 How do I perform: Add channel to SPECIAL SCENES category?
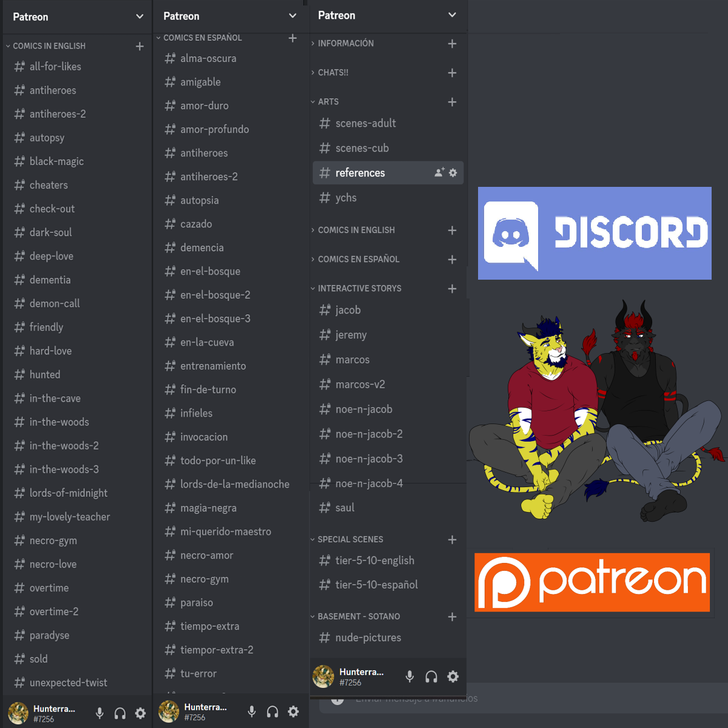452,540
